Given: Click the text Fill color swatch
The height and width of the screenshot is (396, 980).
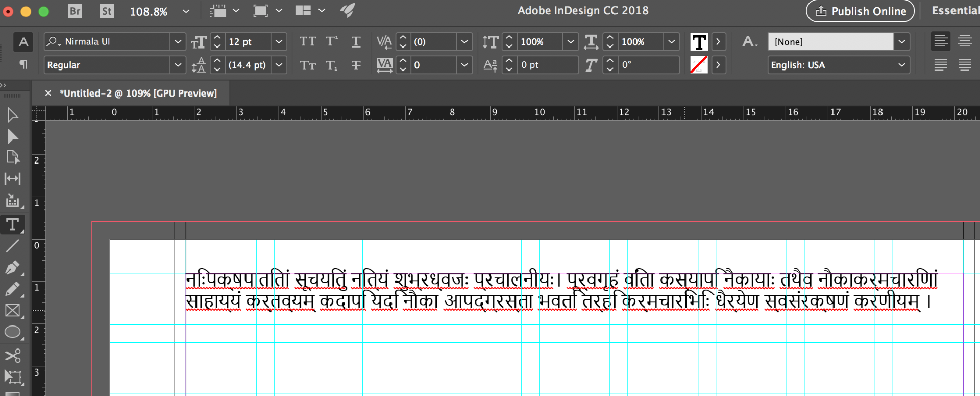Looking at the screenshot, I should [x=699, y=42].
